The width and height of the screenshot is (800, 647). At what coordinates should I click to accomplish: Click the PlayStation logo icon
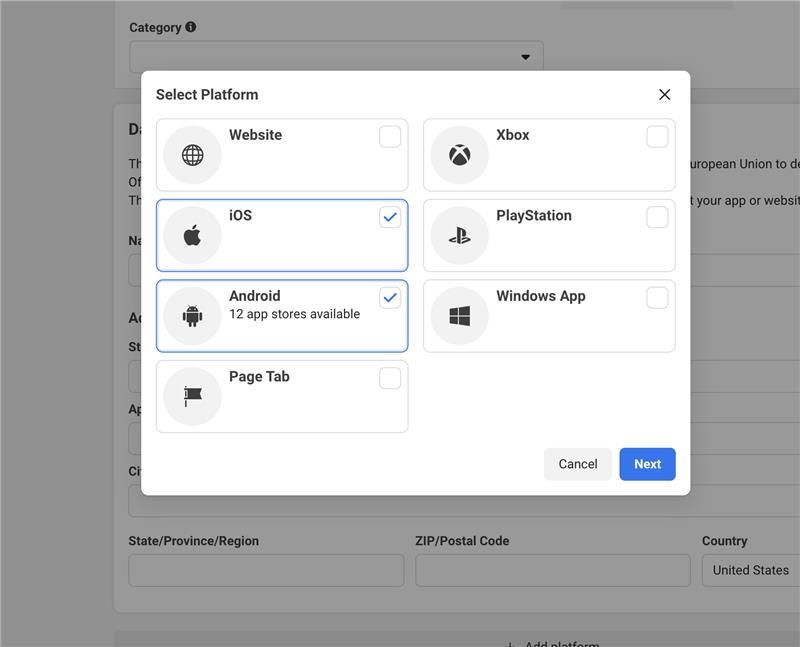[x=460, y=235]
